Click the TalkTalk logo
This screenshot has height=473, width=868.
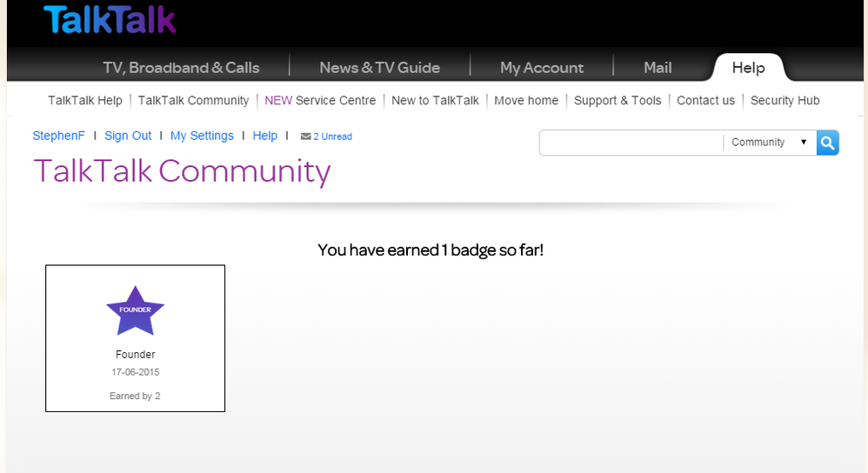tap(110, 19)
